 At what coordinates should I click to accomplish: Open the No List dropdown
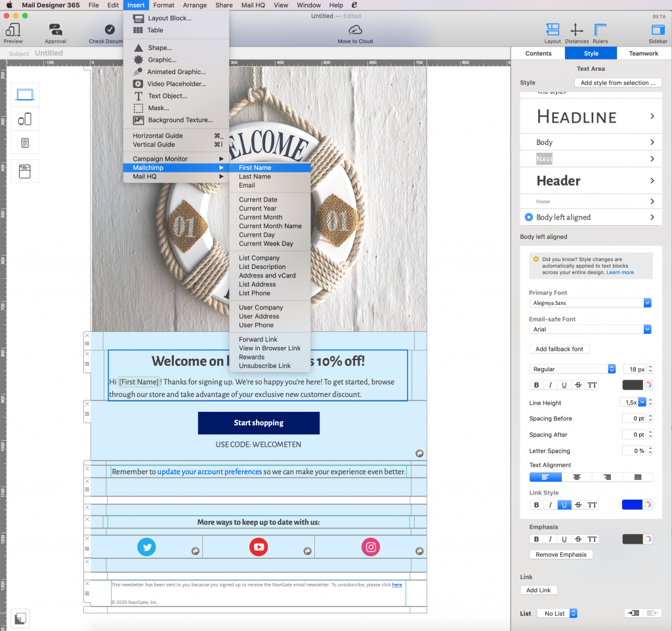[x=558, y=613]
